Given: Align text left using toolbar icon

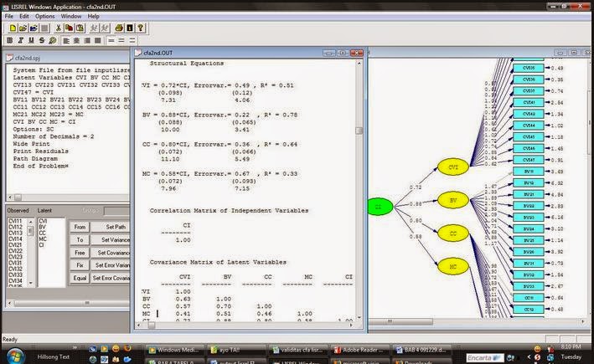Looking at the screenshot, I should 66,40.
